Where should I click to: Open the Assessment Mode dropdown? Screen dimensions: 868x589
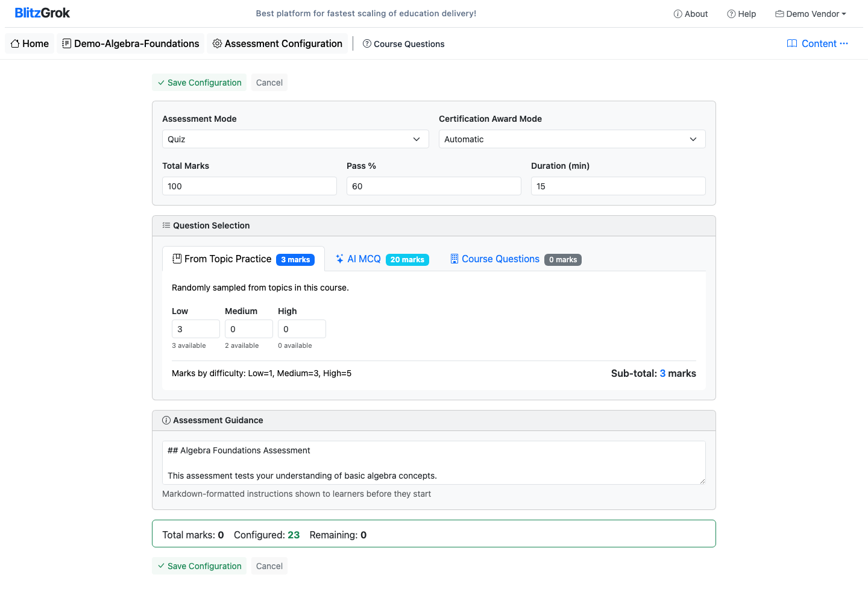click(x=295, y=139)
